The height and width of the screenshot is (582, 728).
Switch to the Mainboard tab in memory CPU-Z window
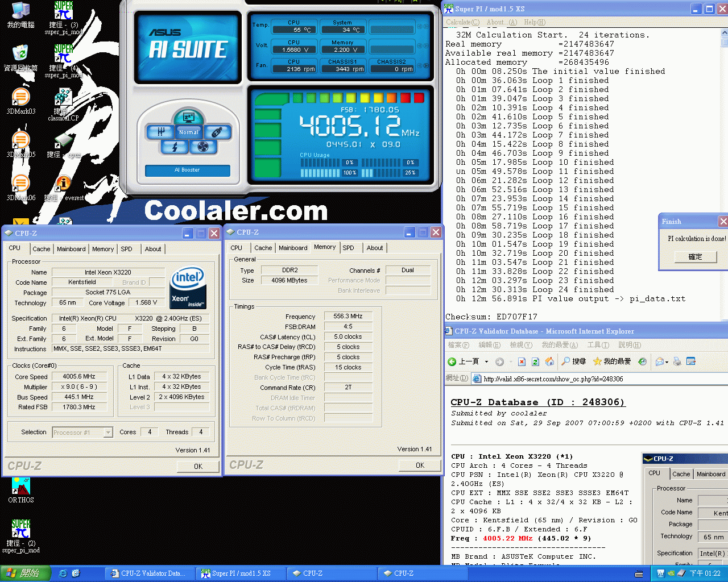pyautogui.click(x=293, y=248)
